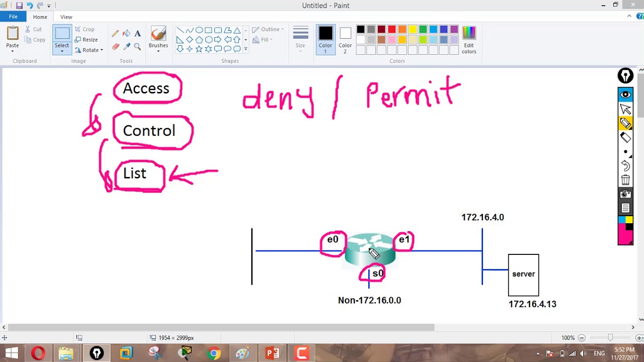Take screenshot with Epic Pen camera icon

point(625,194)
